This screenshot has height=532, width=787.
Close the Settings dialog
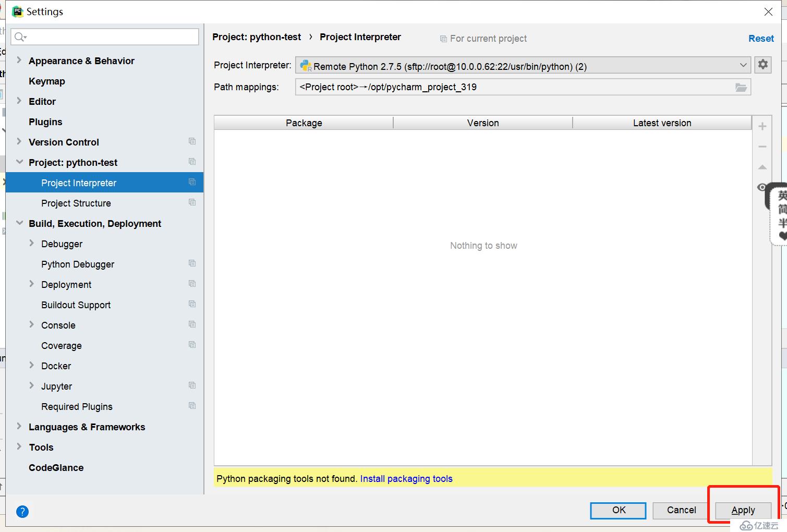point(768,11)
